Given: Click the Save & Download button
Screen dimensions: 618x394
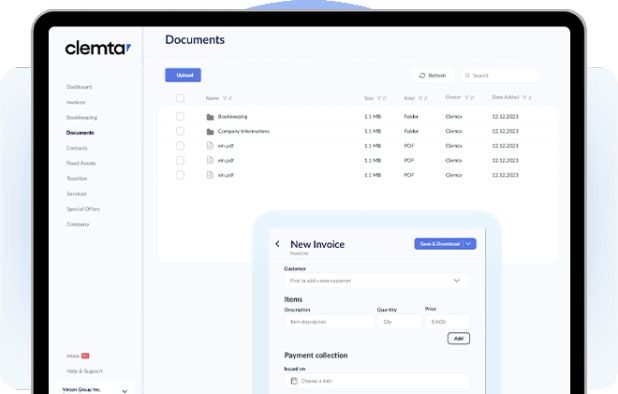Looking at the screenshot, I should (439, 244).
